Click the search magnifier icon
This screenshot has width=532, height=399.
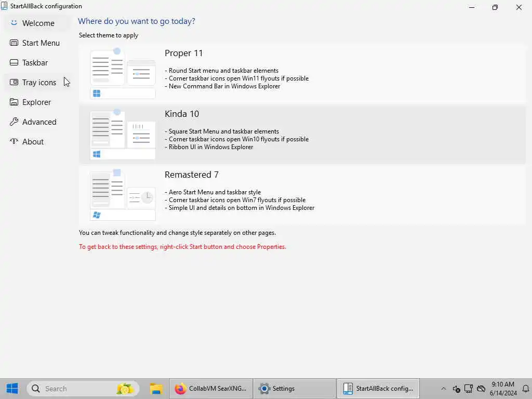36,389
